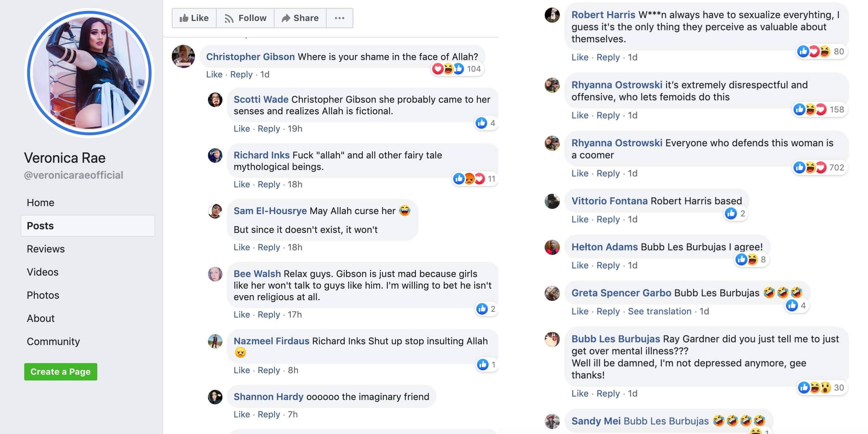Like Rhyanna Ostrowski's disrespectful comment
This screenshot has height=434, width=868.
580,115
